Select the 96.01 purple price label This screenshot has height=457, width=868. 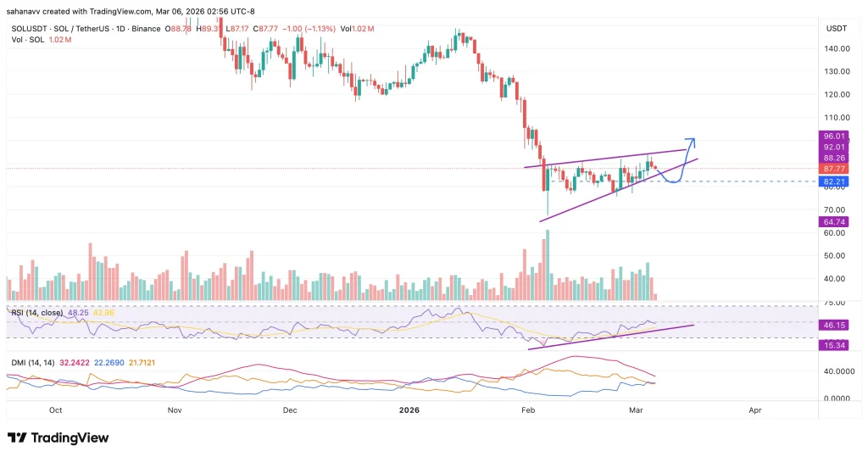[832, 136]
